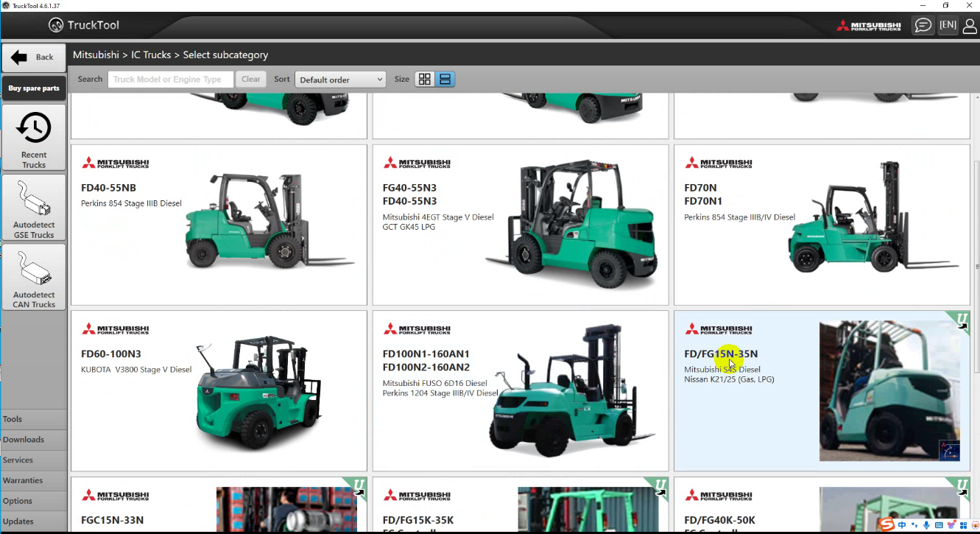The image size is (980, 534).
Task: Switch to large tile size view
Action: [x=445, y=80]
